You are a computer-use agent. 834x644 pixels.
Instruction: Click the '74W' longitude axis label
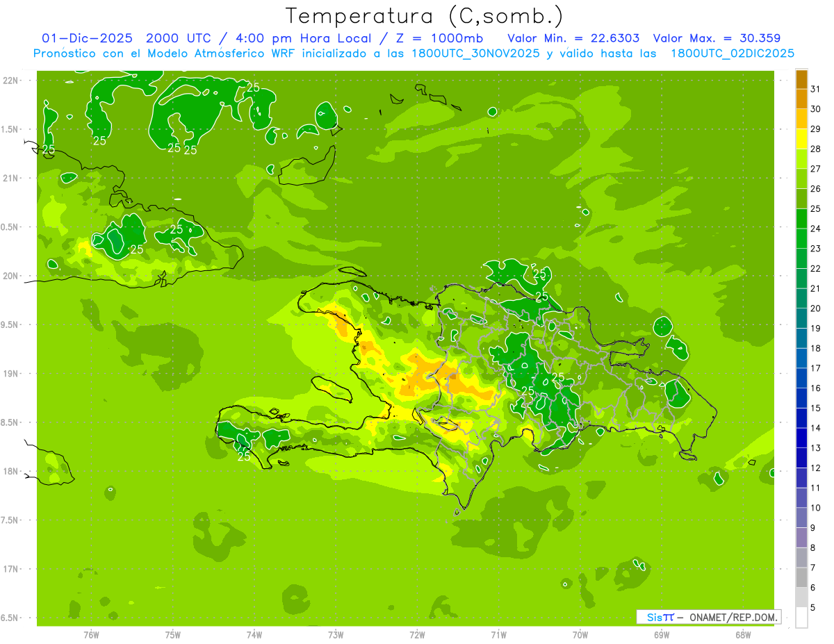click(254, 634)
